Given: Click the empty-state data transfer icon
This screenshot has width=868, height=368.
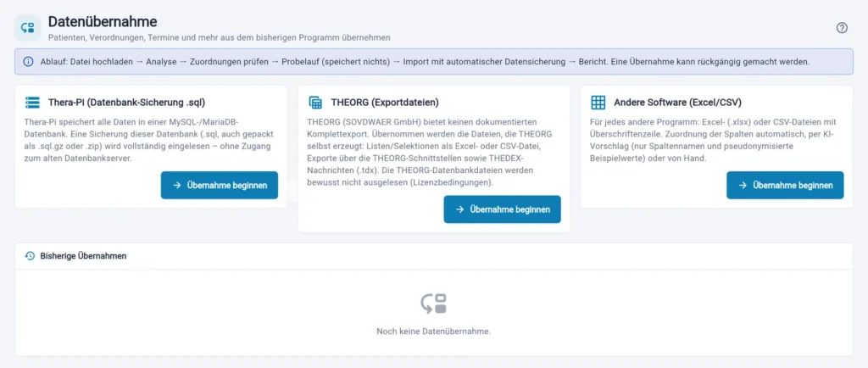Looking at the screenshot, I should pyautogui.click(x=433, y=304).
